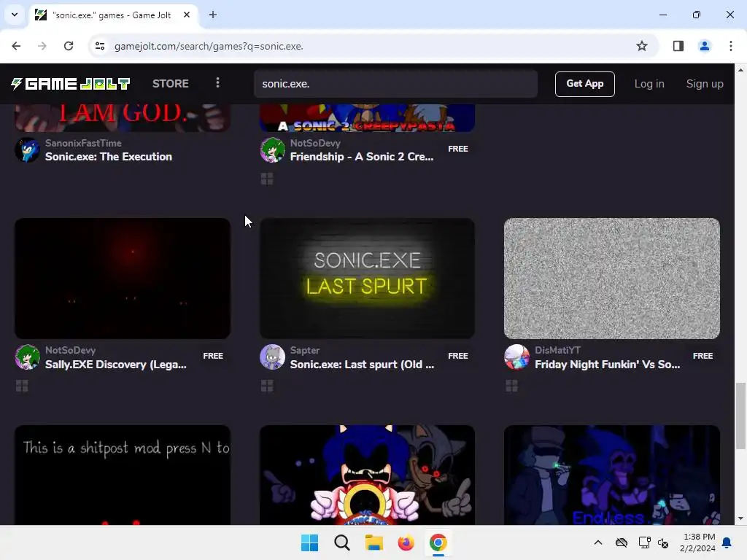This screenshot has width=747, height=560.
Task: Open the gray static noise thumbnail
Action: click(612, 279)
